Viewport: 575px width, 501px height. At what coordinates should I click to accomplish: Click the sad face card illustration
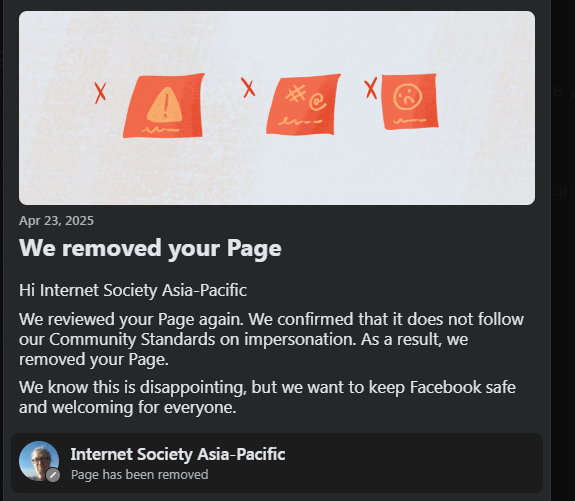point(410,101)
